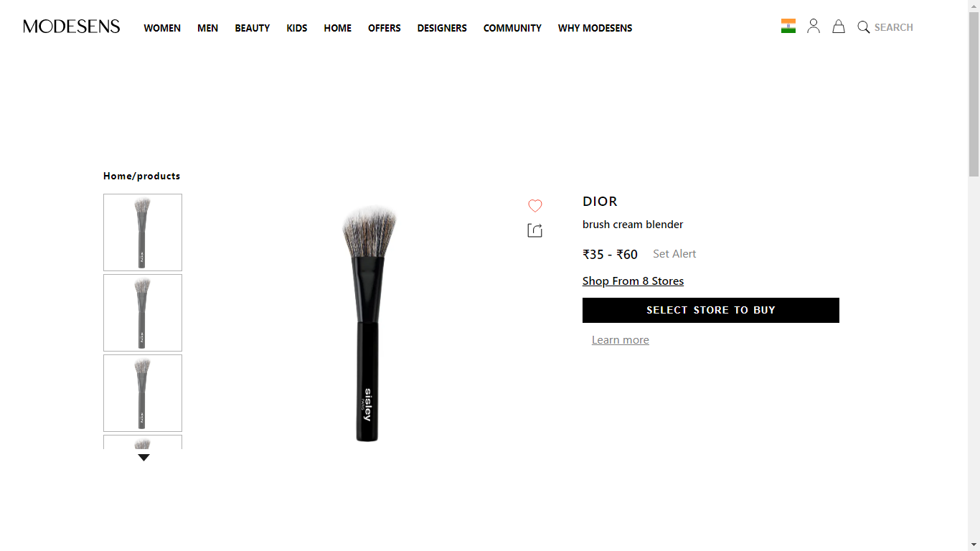Open the DESIGNERS menu
Image resolution: width=980 pixels, height=551 pixels.
click(442, 28)
